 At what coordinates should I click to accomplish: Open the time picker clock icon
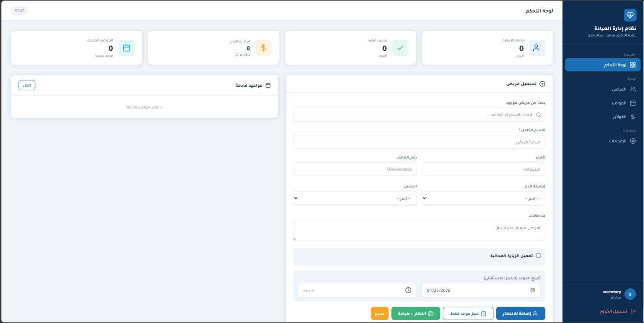click(x=408, y=290)
